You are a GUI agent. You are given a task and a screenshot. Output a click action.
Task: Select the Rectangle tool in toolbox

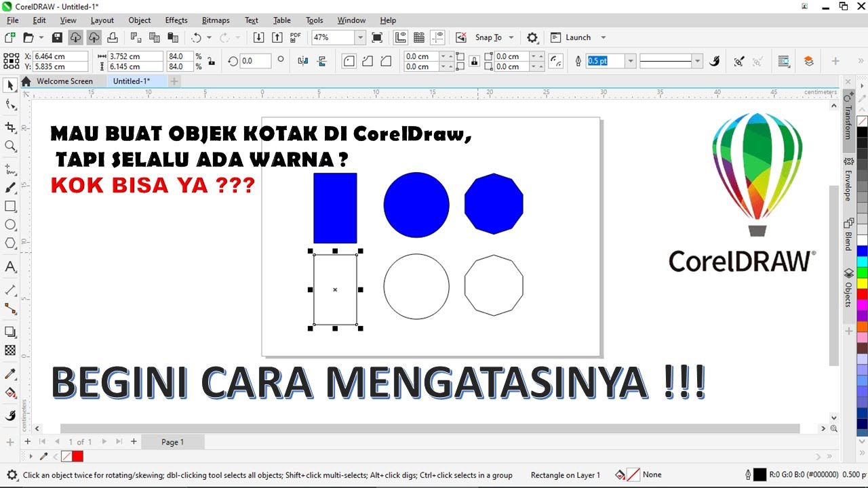pyautogui.click(x=10, y=206)
